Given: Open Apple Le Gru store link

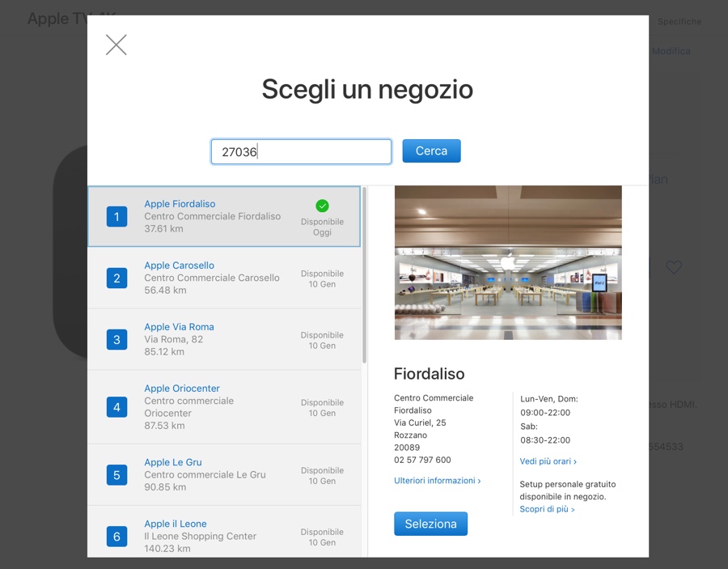Looking at the screenshot, I should tap(173, 462).
